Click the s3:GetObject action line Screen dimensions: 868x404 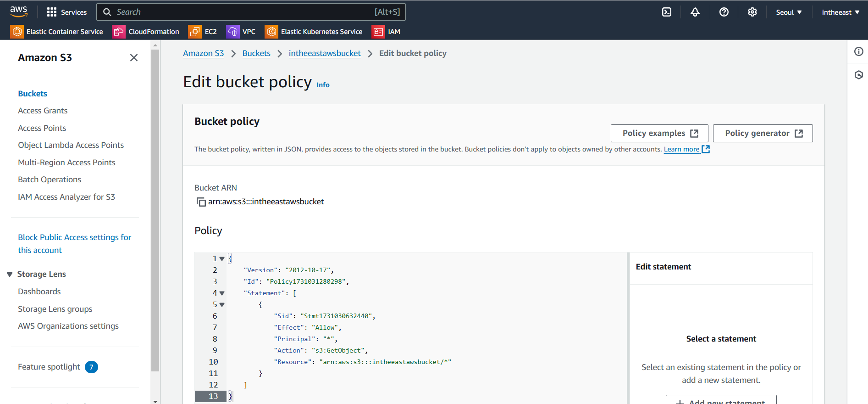pos(321,350)
